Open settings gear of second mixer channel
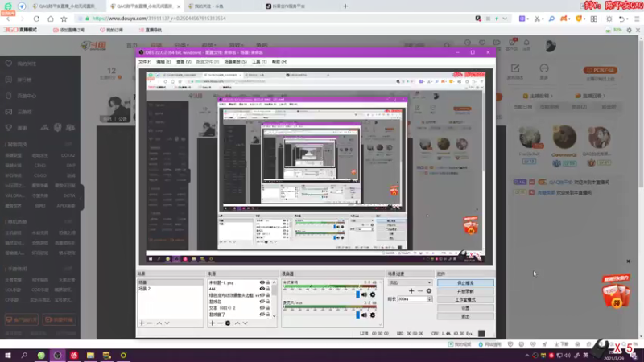Image resolution: width=644 pixels, height=362 pixels. (373, 315)
